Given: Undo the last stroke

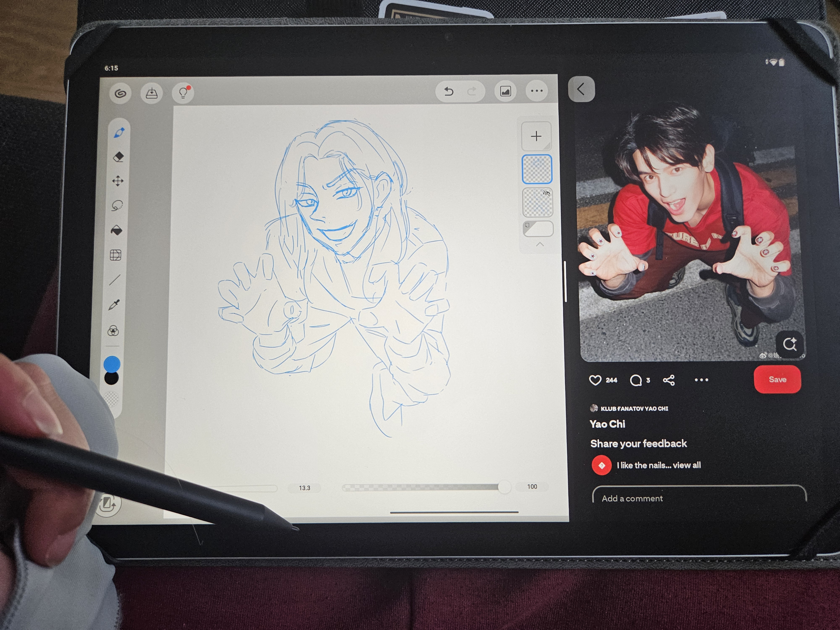Looking at the screenshot, I should (449, 91).
